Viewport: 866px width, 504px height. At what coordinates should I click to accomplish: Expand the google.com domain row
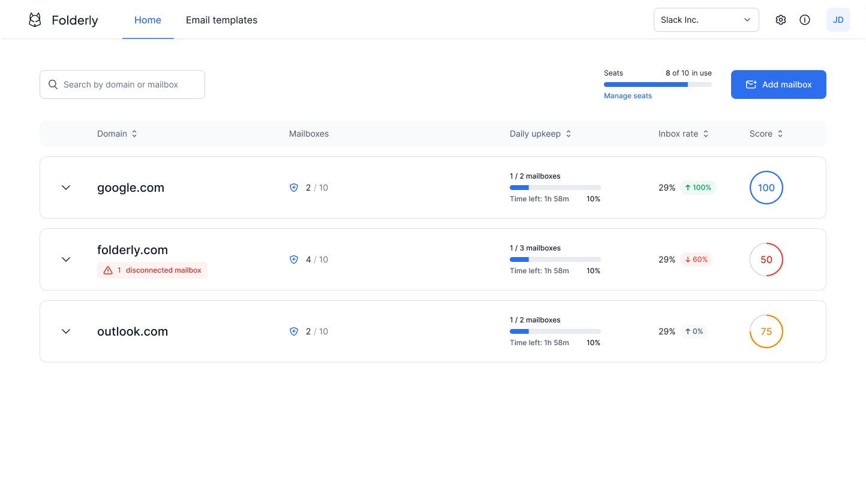tap(66, 188)
